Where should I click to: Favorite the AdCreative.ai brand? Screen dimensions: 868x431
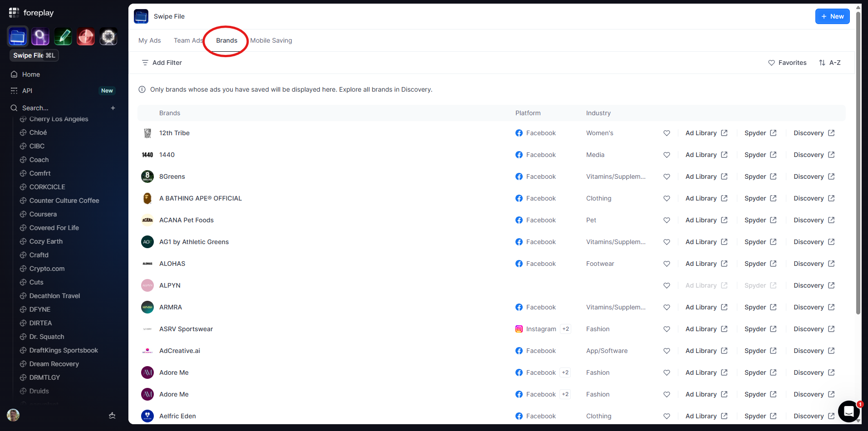667,351
